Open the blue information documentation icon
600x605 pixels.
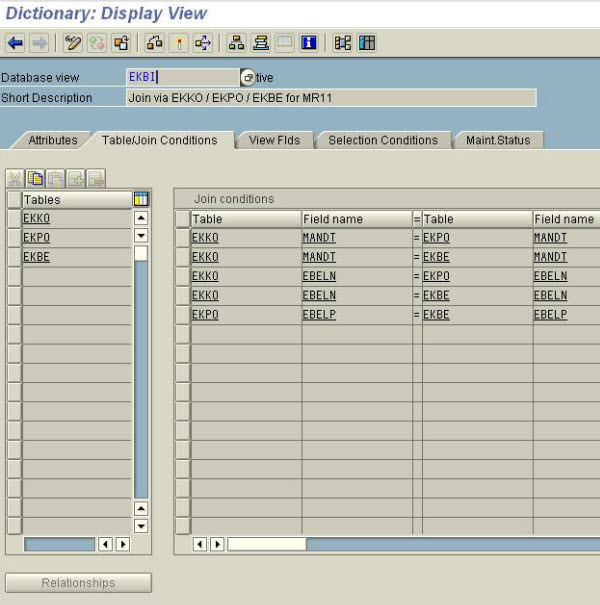coord(309,43)
